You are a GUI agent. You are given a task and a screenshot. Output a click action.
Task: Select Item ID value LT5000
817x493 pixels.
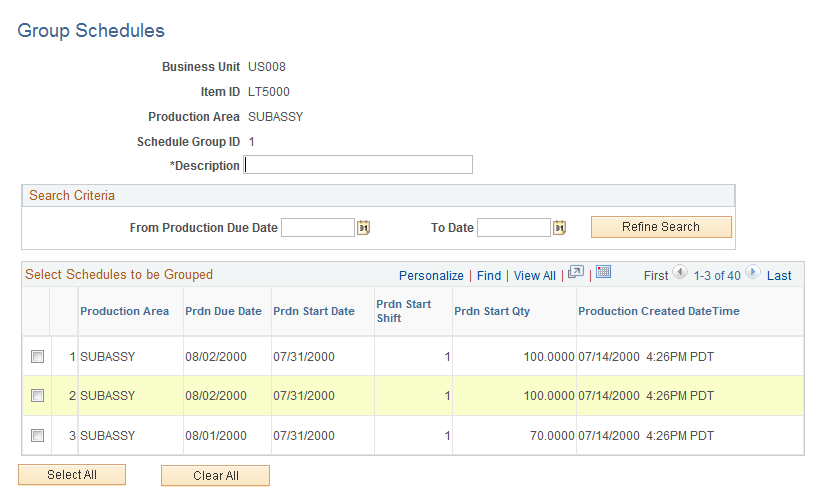(269, 92)
